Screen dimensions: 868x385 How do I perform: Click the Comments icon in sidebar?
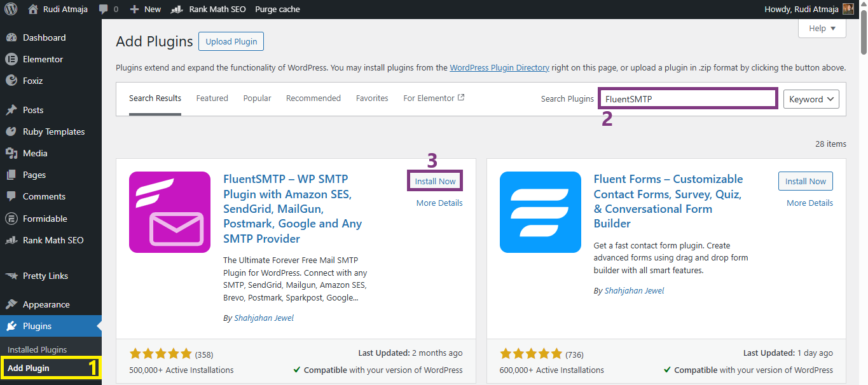point(11,196)
